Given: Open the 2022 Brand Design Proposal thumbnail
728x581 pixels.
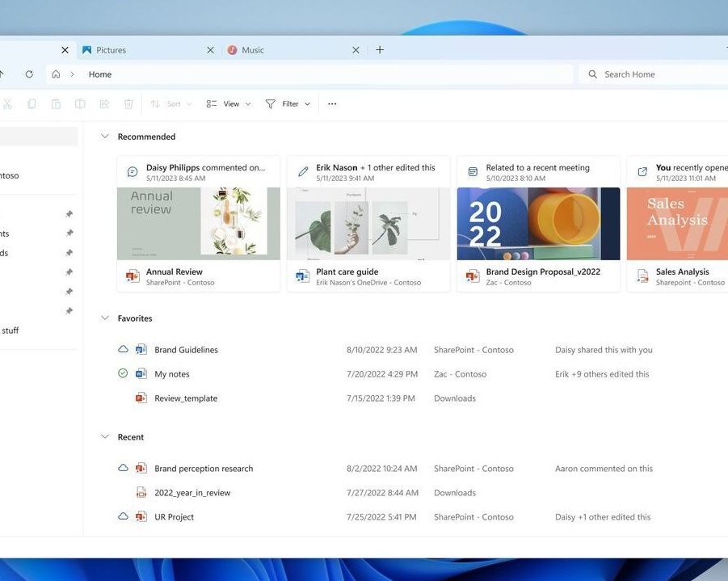Looking at the screenshot, I should 539,224.
